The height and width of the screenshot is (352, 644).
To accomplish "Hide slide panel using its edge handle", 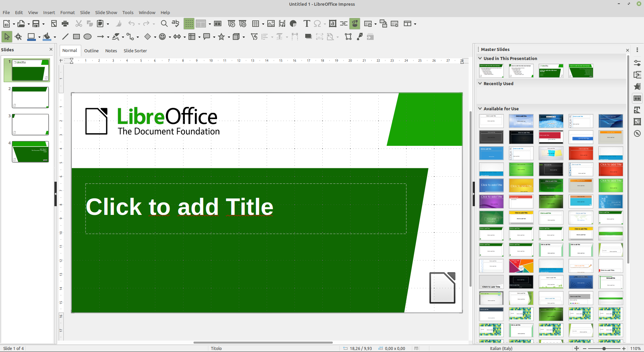I will (x=55, y=194).
